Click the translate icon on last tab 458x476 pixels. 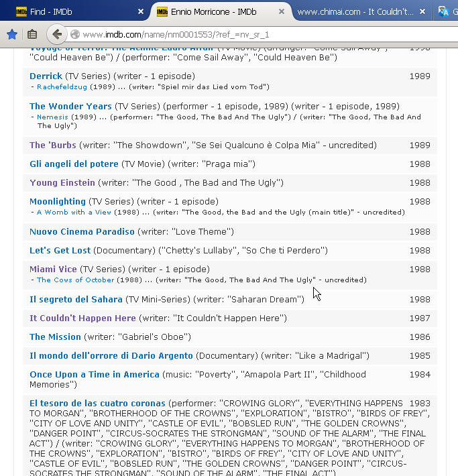click(443, 11)
